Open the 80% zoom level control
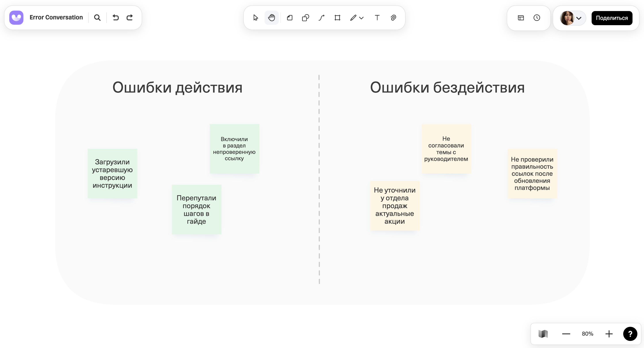Image resolution: width=644 pixels, height=348 pixels. pyautogui.click(x=587, y=334)
